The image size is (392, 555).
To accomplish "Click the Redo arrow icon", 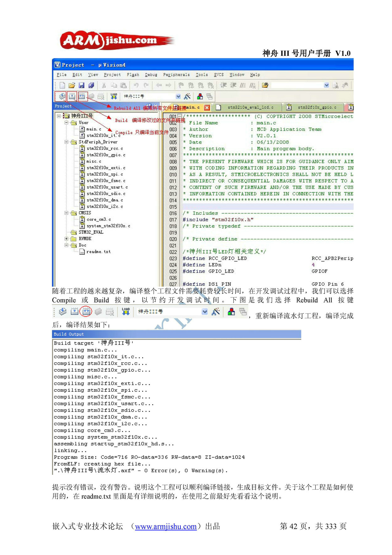I will [x=146, y=85].
